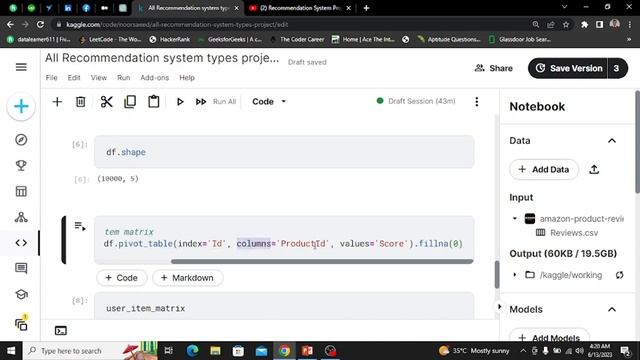Delete cell using trash icon
The height and width of the screenshot is (360, 640).
click(x=81, y=102)
